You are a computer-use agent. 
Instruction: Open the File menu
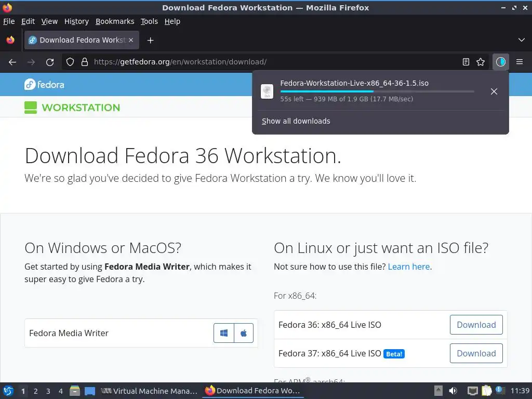pyautogui.click(x=9, y=21)
